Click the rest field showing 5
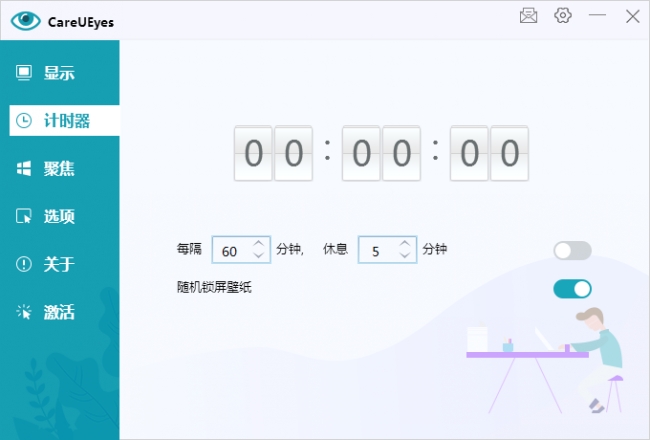Image resolution: width=650 pixels, height=440 pixels. coord(376,251)
